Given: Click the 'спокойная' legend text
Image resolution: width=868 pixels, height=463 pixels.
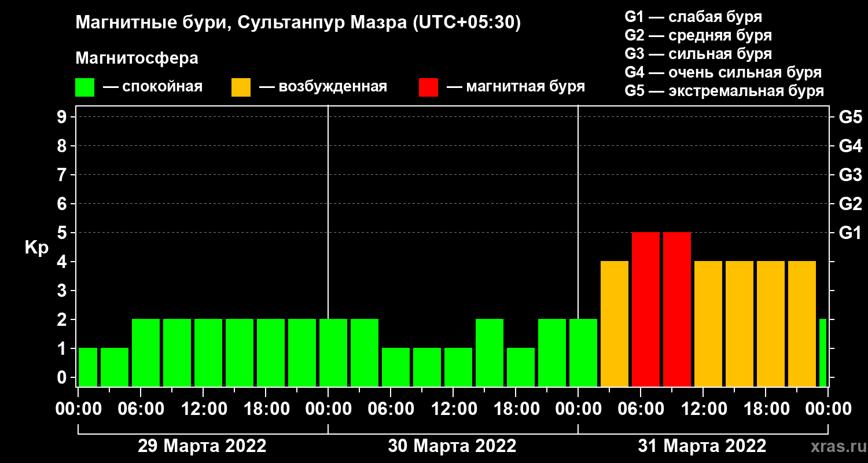Looking at the screenshot, I should pyautogui.click(x=162, y=87).
